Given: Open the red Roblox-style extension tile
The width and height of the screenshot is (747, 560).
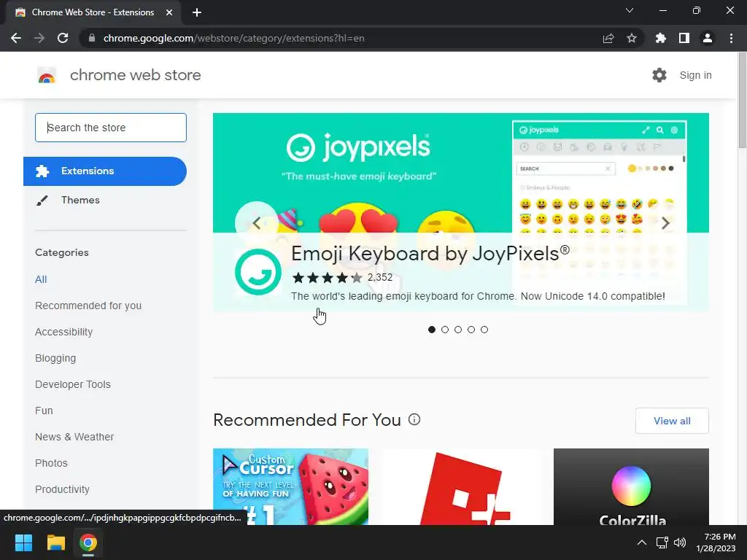Looking at the screenshot, I should coord(461,486).
